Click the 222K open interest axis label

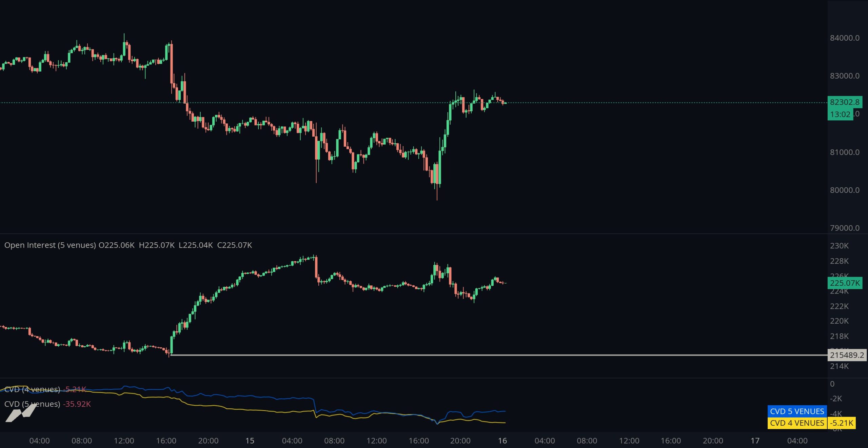839,306
